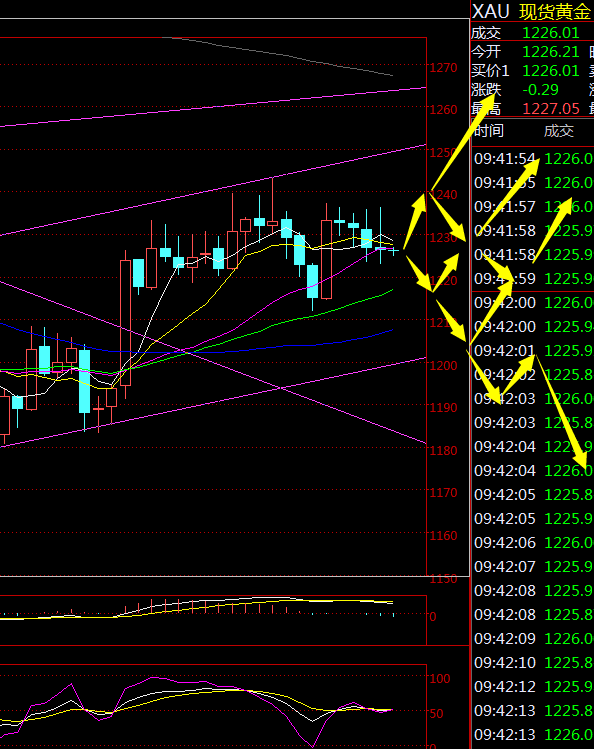Select the 09:42:09 trade row
The height and width of the screenshot is (749, 594).
[533, 639]
